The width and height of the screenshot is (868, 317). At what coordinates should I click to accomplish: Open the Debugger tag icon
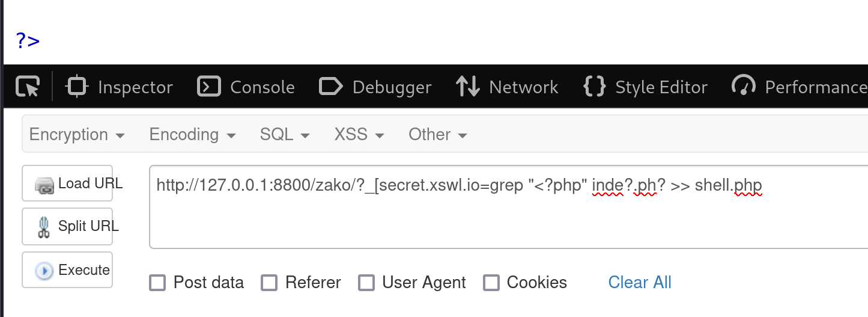pyautogui.click(x=330, y=87)
